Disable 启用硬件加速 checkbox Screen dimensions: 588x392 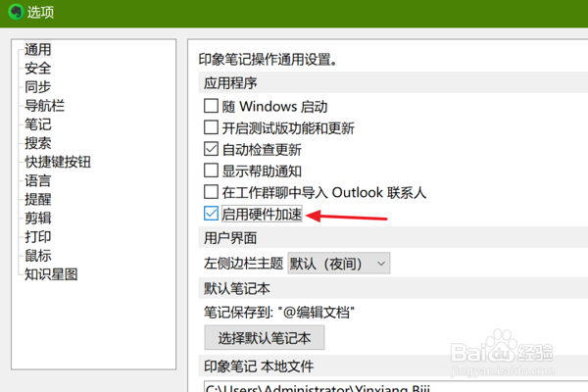coord(211,214)
